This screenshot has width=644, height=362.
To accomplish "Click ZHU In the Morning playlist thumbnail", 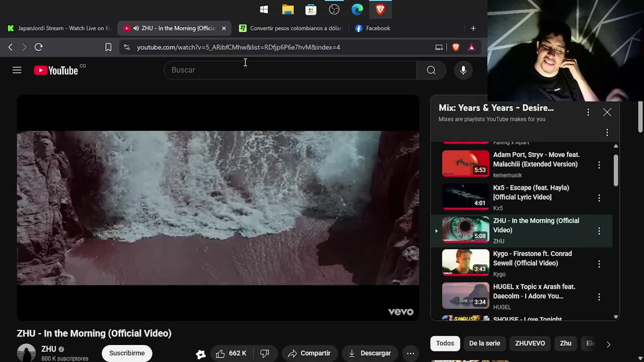I will 465,230.
